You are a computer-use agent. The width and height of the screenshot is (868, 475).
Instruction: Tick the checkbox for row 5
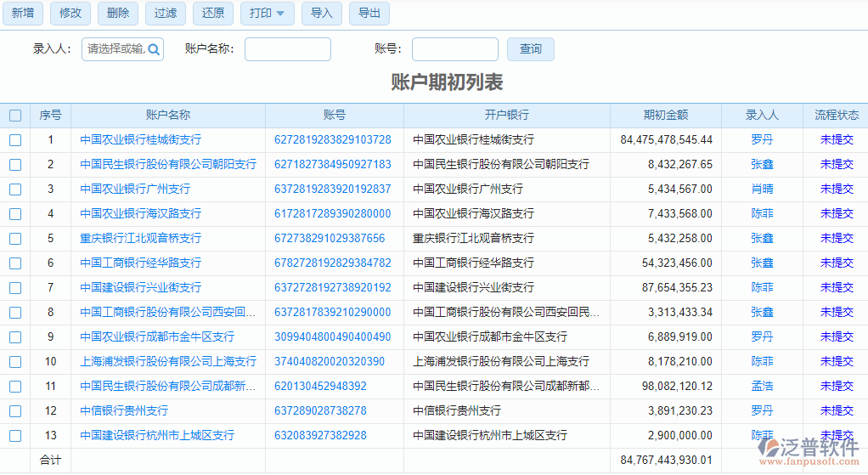tap(15, 239)
